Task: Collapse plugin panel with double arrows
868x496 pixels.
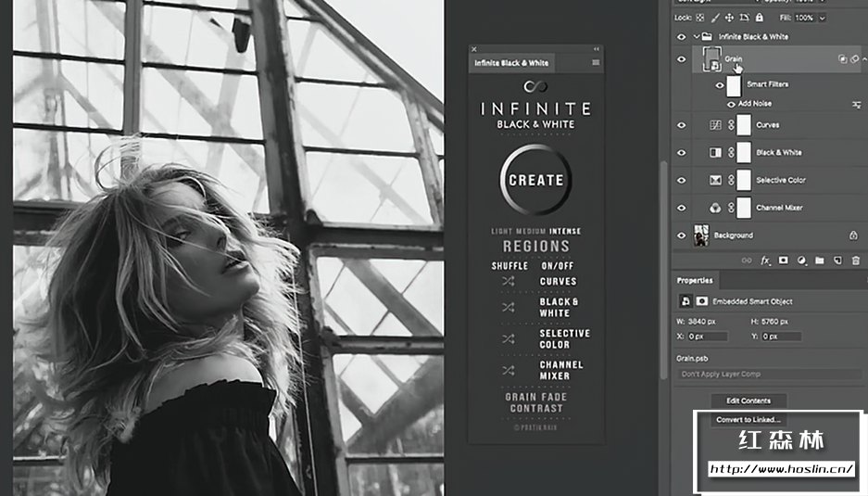Action: [597, 49]
